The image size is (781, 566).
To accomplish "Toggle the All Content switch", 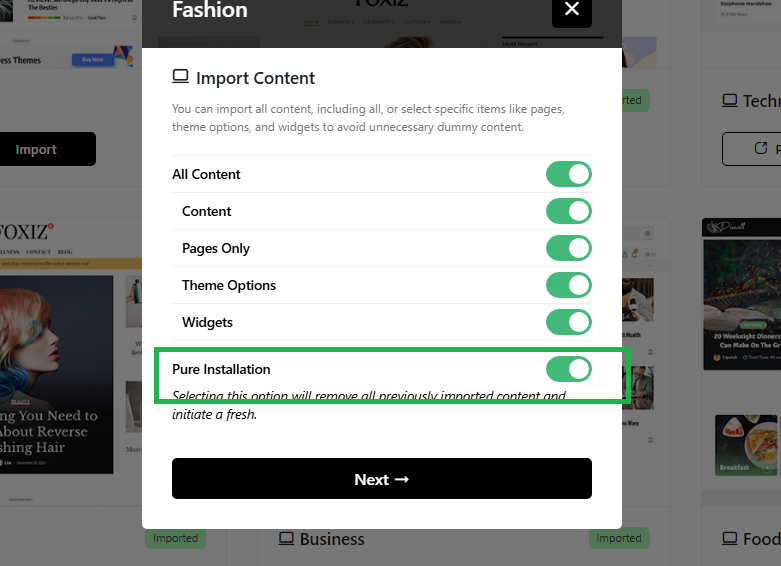I will point(568,174).
